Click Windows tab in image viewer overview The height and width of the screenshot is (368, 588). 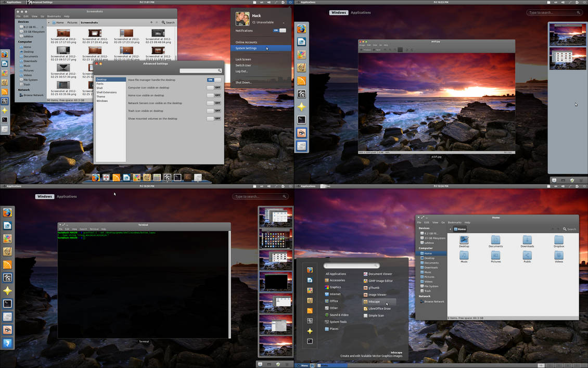pos(339,12)
